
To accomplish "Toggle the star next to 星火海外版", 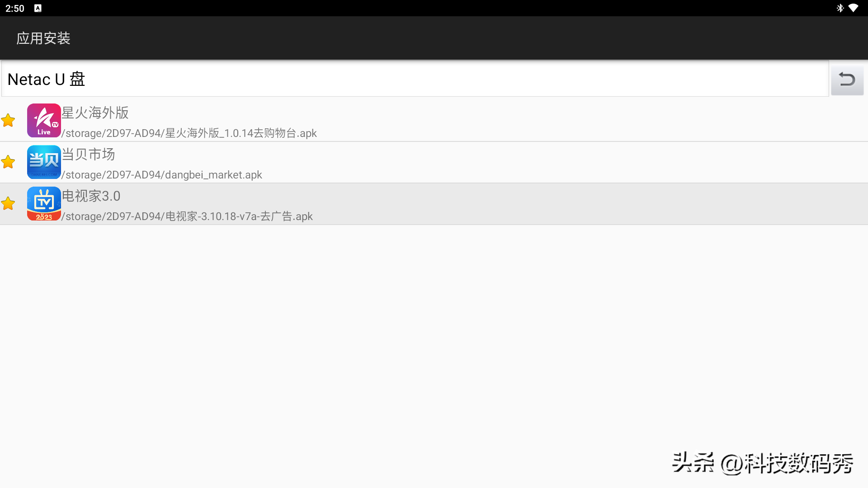I will (x=8, y=121).
